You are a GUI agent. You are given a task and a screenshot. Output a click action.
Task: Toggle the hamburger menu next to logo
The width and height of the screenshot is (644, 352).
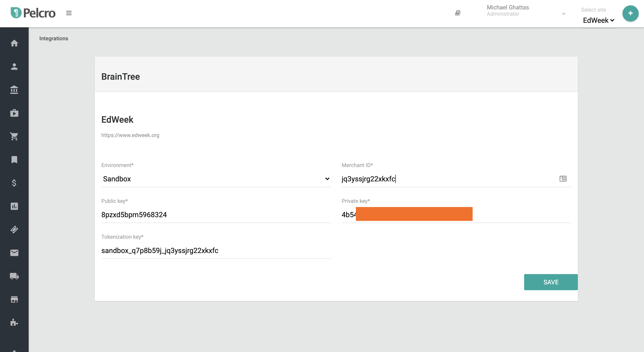coord(69,13)
